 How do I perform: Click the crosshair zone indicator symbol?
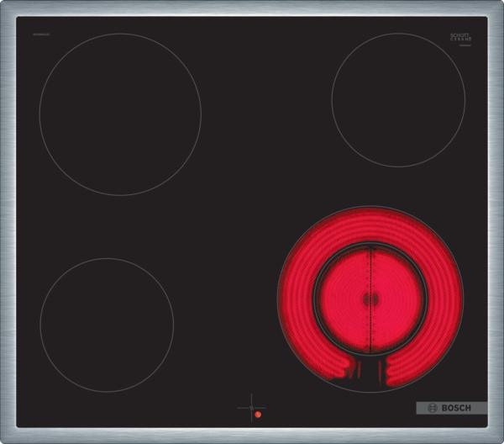point(249,408)
